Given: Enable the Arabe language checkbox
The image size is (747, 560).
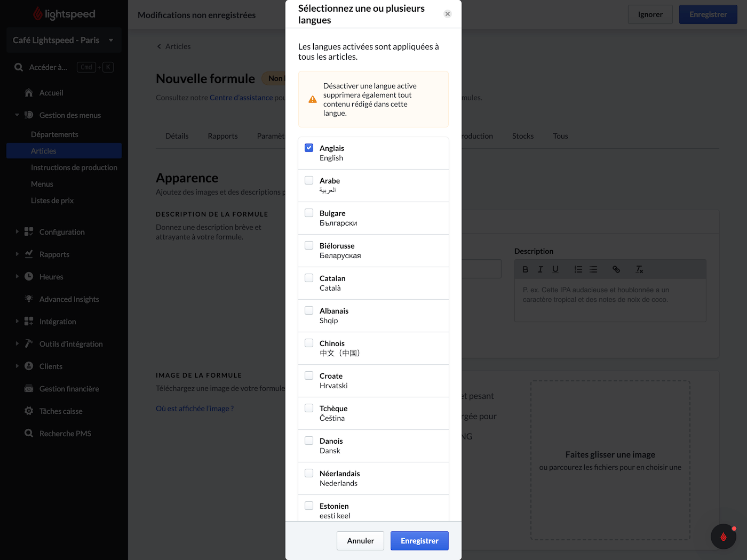Looking at the screenshot, I should click(x=309, y=180).
